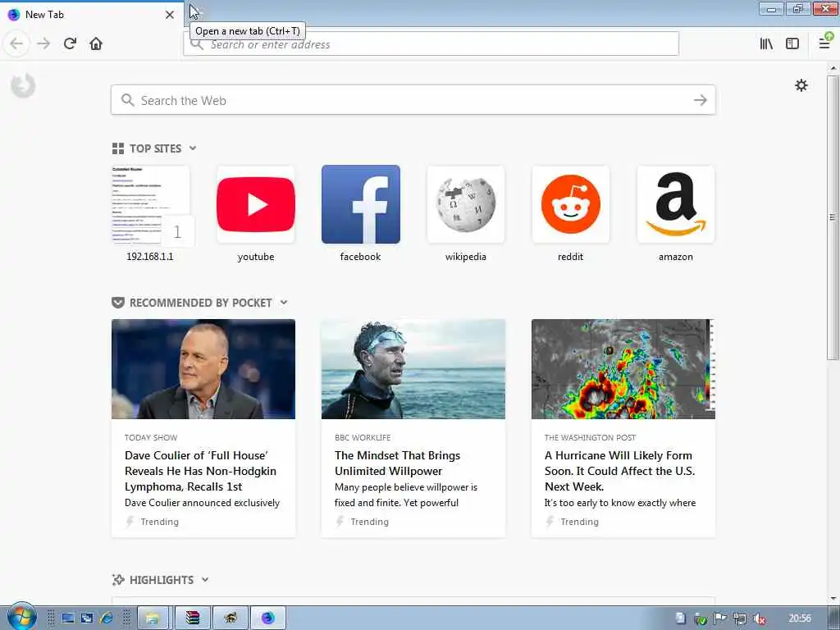
Task: Go to the home page
Action: [x=96, y=43]
